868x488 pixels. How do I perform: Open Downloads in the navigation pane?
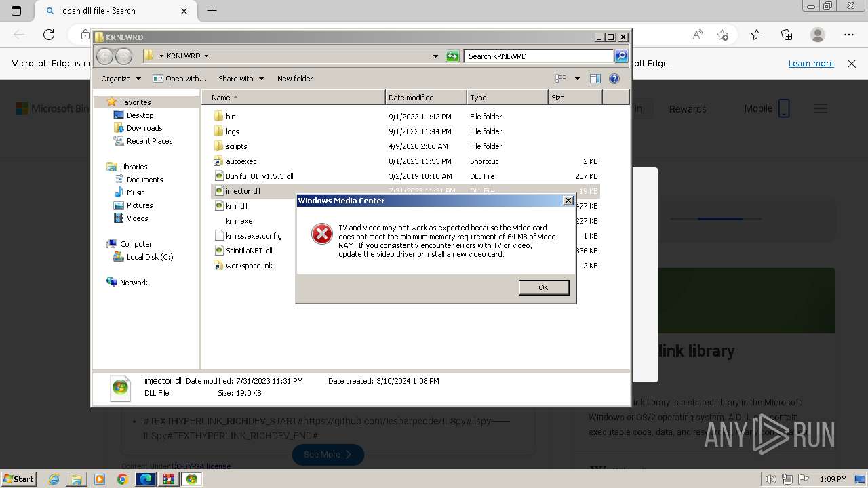coord(144,128)
